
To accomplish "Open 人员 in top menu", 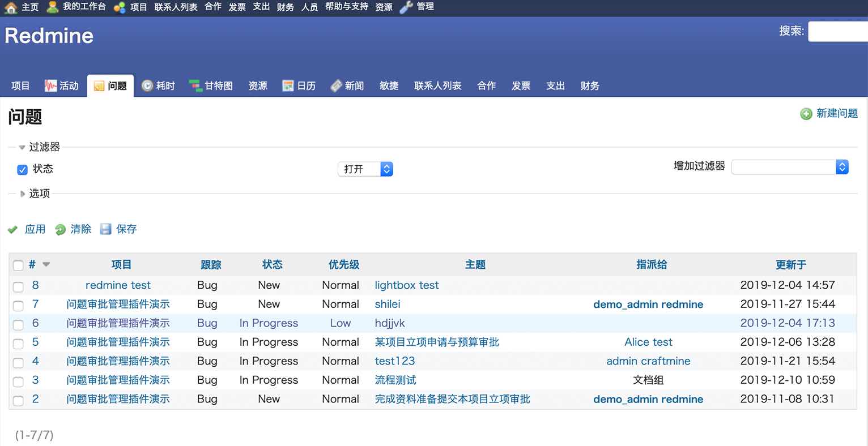I will point(309,7).
